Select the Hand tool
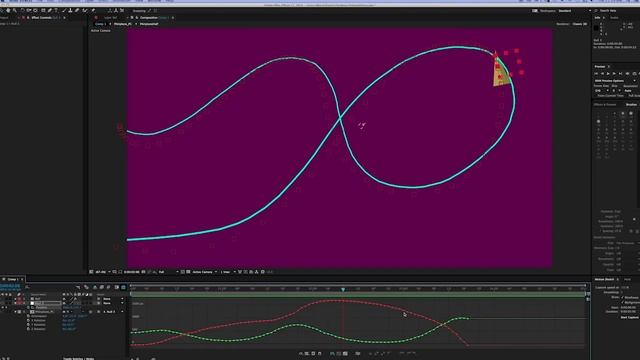The image size is (640, 360). [8, 11]
